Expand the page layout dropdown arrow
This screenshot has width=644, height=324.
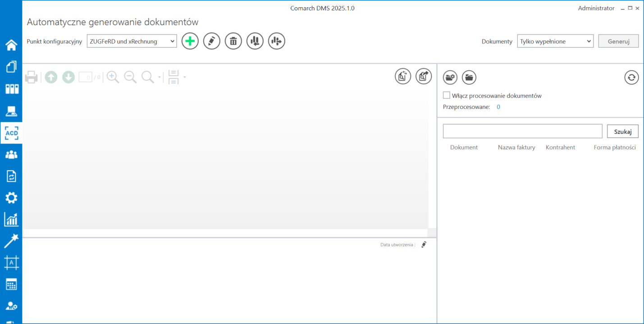coord(185,77)
